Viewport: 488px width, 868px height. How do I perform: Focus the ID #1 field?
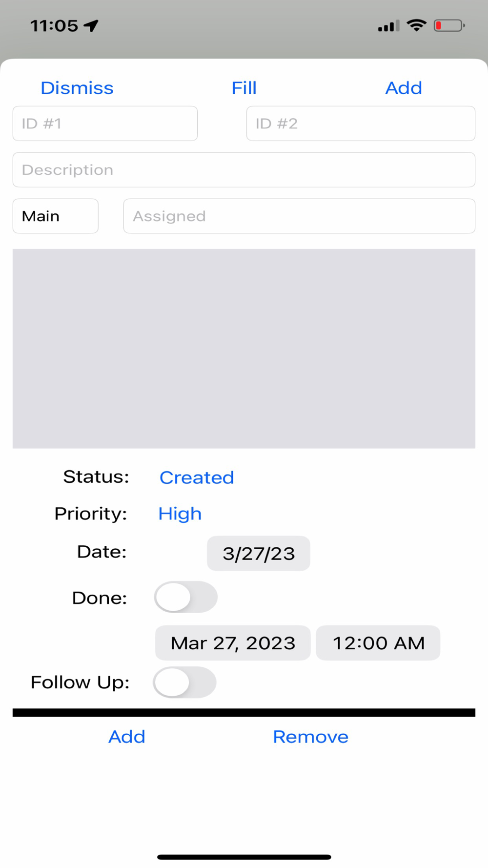click(105, 124)
